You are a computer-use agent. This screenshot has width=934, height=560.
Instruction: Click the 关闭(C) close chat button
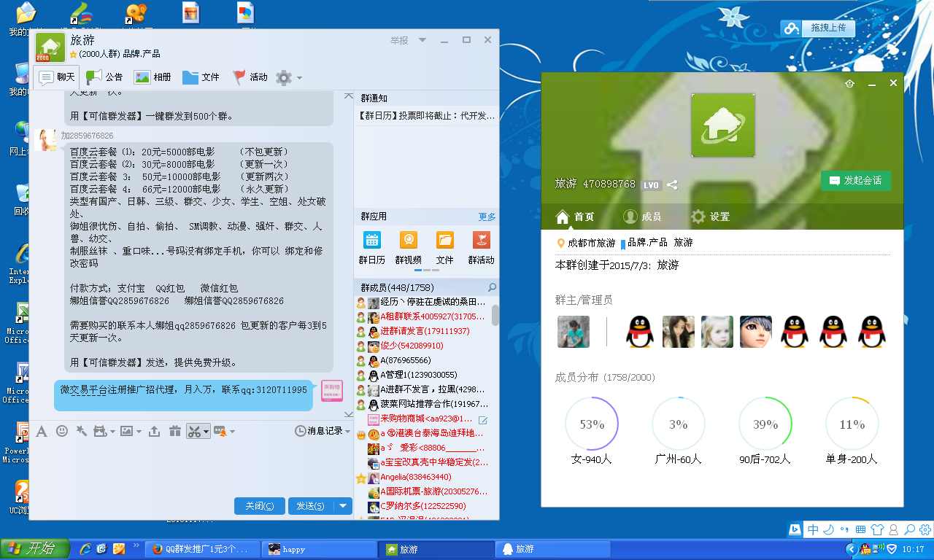260,506
